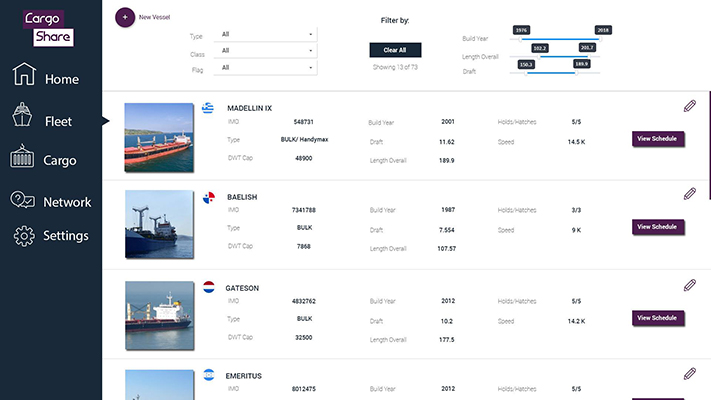Image resolution: width=711 pixels, height=400 pixels.
Task: Click the Netherlands flag icon beside GATESON
Action: tap(209, 287)
